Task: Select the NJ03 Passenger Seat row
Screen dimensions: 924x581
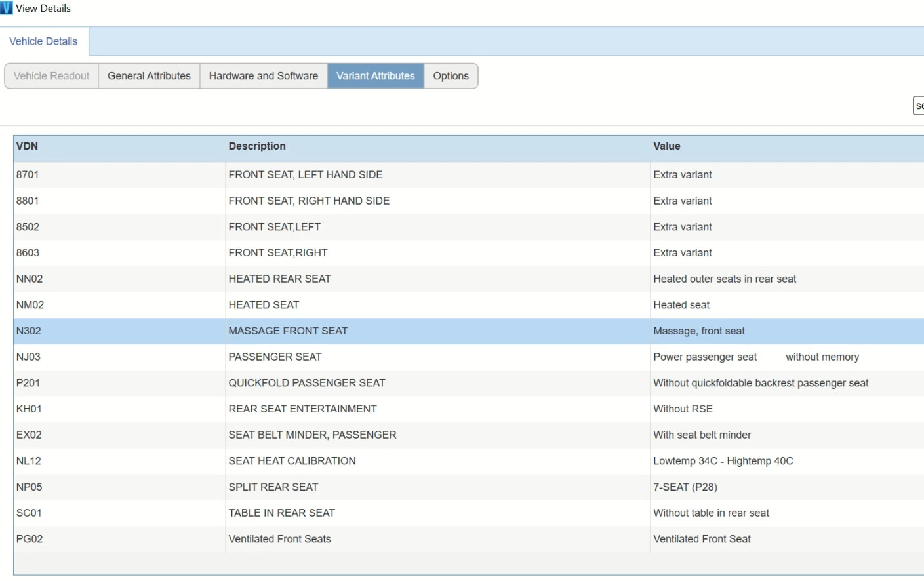Action: [275, 357]
